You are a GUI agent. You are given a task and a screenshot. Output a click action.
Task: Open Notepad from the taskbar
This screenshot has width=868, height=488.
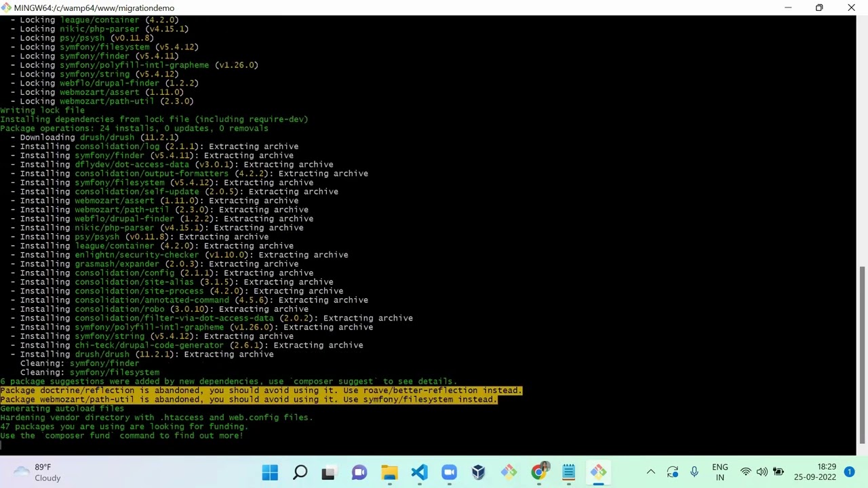click(x=568, y=472)
